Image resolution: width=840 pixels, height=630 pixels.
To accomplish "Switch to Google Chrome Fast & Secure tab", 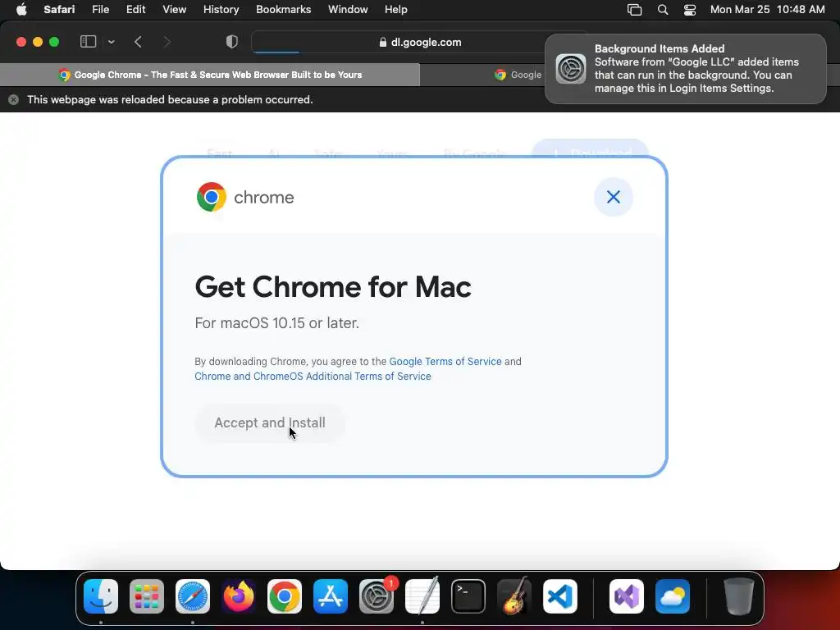I will [x=210, y=75].
